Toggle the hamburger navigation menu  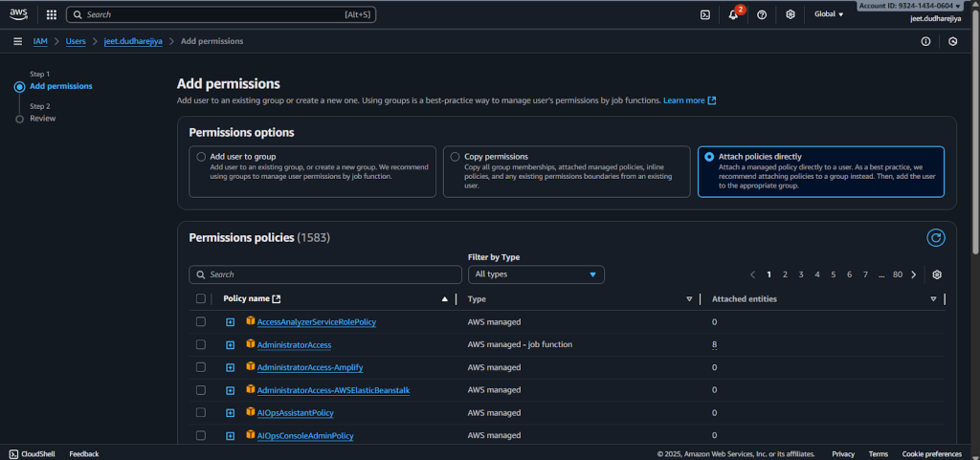click(17, 41)
